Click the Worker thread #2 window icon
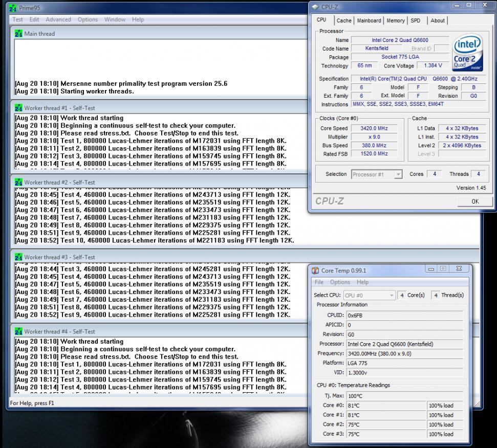 (x=18, y=183)
